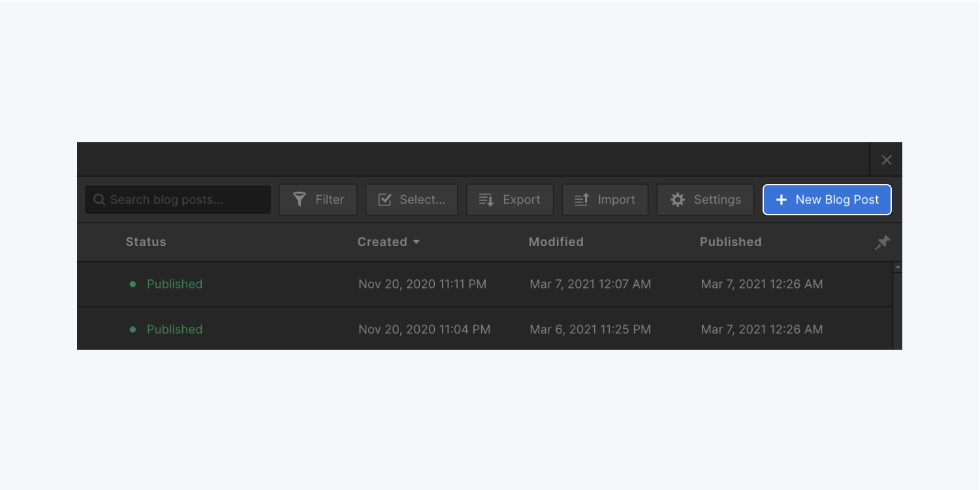Image resolution: width=980 pixels, height=490 pixels.
Task: Click published date in the 11:11 PM row
Action: [x=762, y=284]
